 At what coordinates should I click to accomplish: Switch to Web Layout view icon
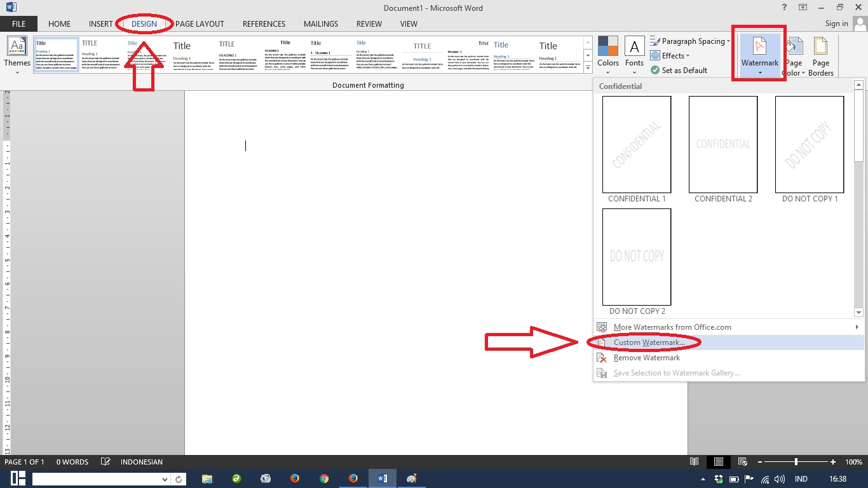click(x=742, y=462)
